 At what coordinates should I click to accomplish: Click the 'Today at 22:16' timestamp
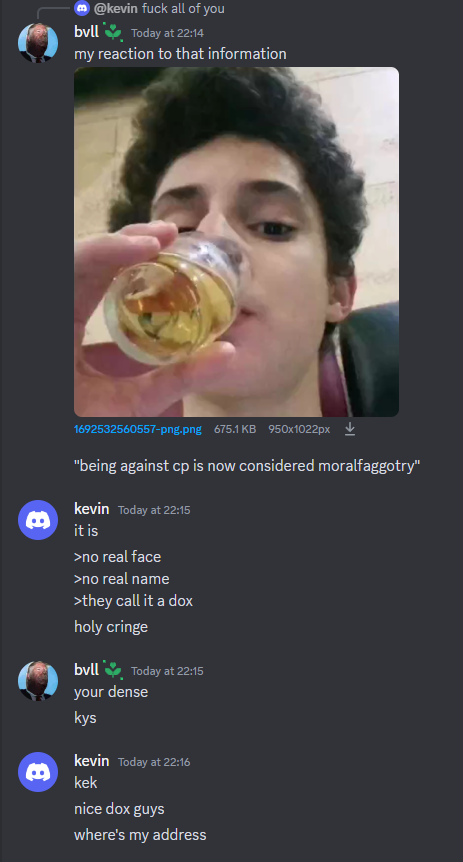click(x=154, y=762)
